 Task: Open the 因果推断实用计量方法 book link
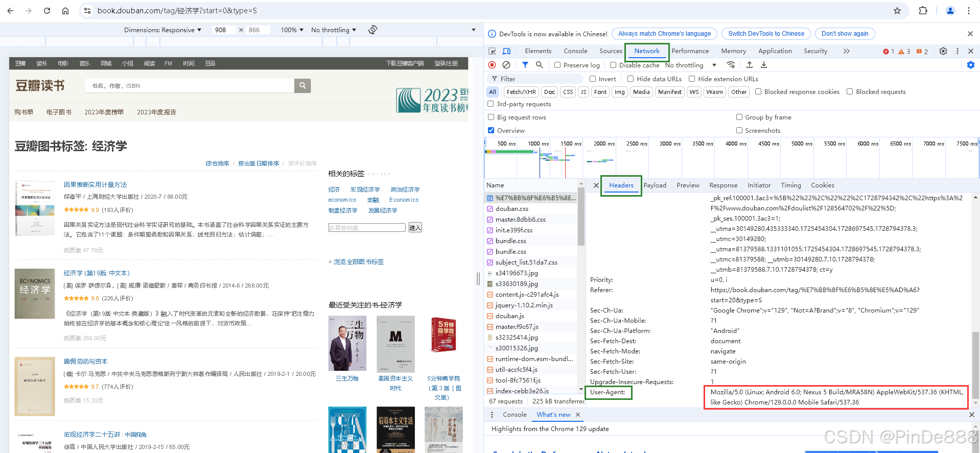95,185
